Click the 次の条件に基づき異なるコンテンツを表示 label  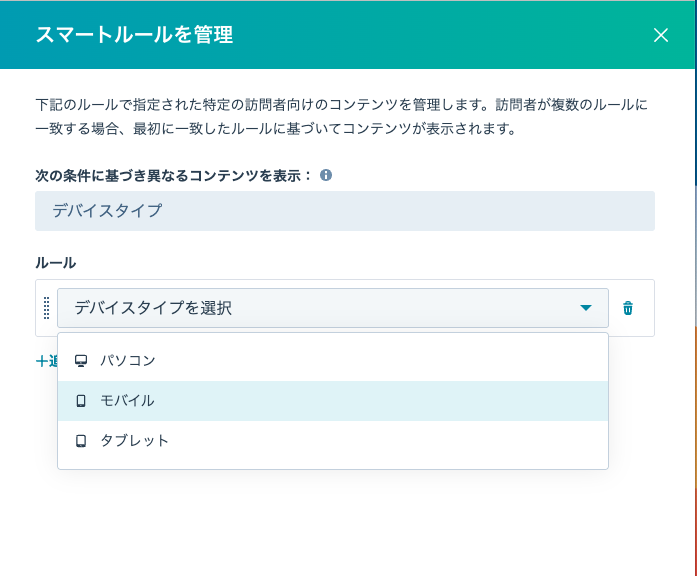(x=174, y=175)
